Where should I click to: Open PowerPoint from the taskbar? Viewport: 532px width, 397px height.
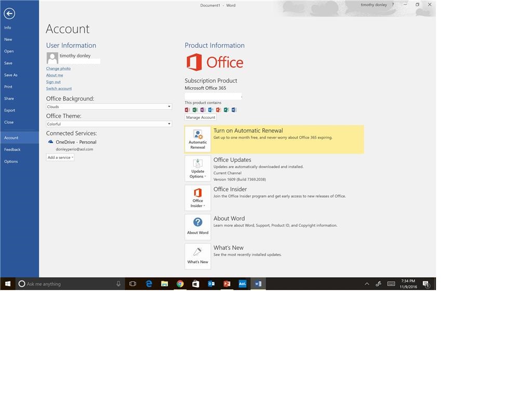(227, 284)
